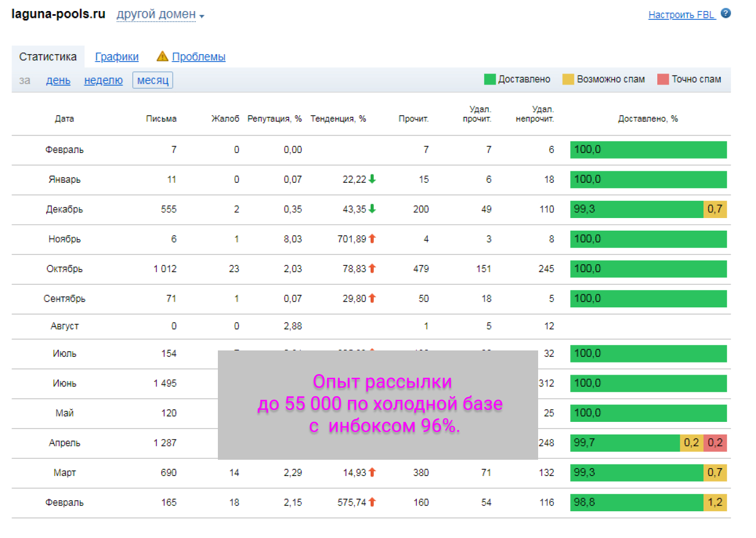
Task: Click the yellow 0,7 spam segment for Декабрь
Action: 715,209
